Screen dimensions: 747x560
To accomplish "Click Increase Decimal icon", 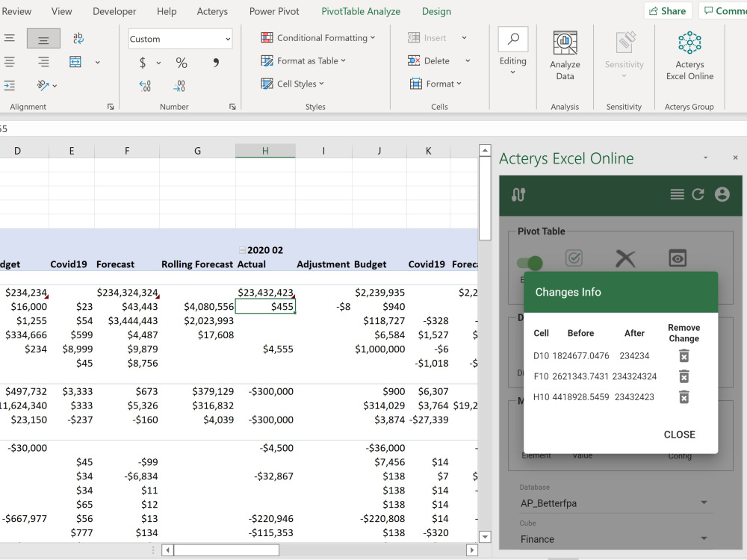I will (x=145, y=86).
